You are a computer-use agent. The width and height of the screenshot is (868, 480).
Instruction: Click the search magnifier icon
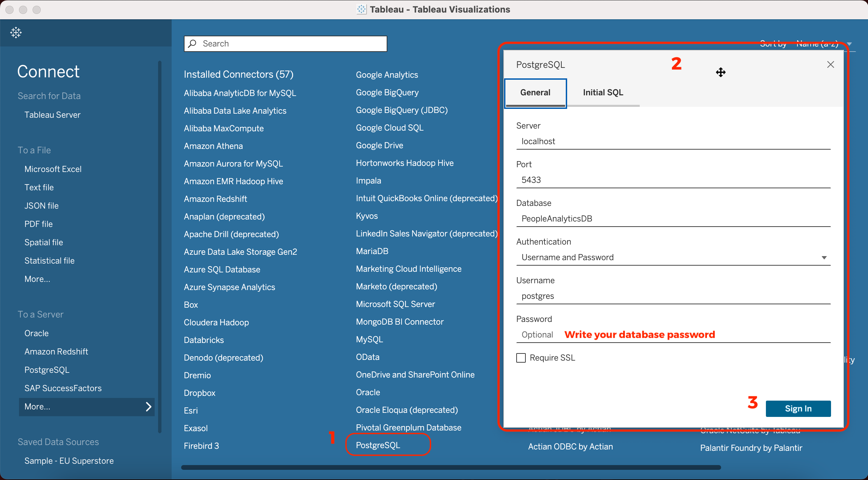(192, 43)
